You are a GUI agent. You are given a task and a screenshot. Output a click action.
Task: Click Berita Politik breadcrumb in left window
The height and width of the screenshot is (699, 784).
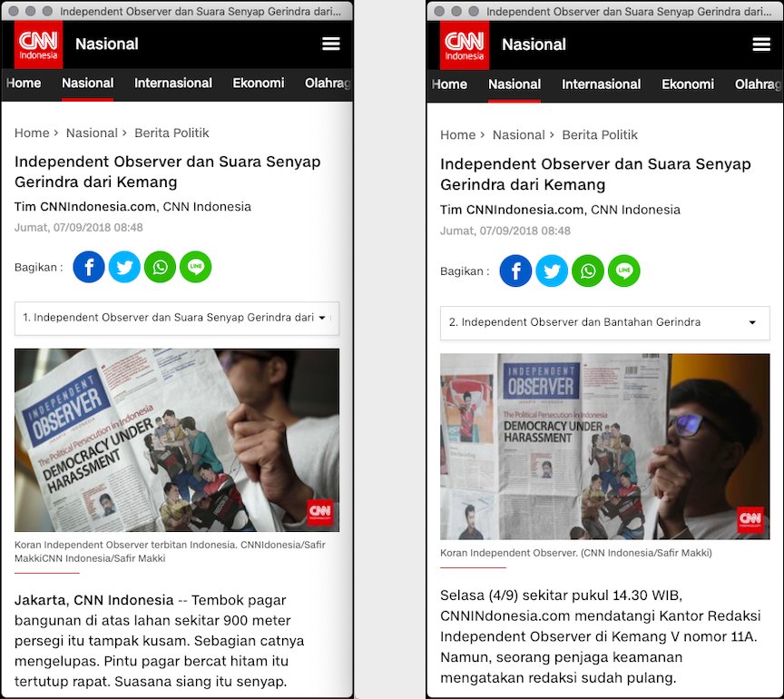pyautogui.click(x=171, y=133)
